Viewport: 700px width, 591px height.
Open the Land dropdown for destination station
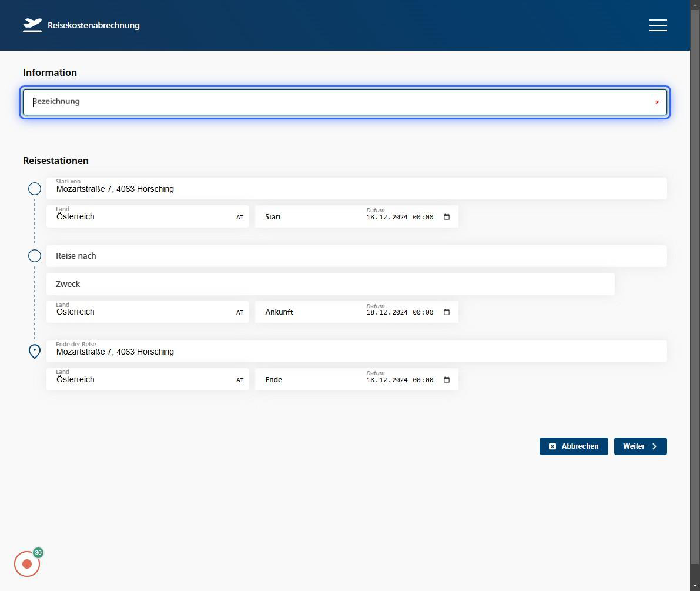(147, 312)
